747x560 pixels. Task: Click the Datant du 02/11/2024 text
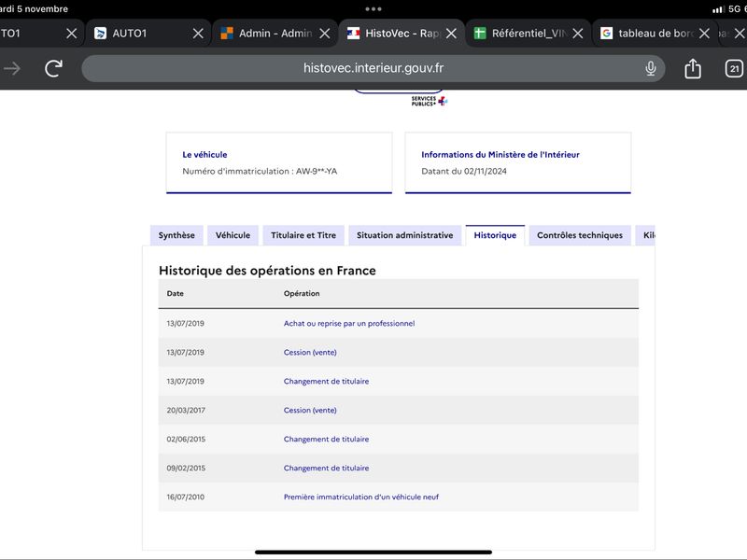(464, 171)
